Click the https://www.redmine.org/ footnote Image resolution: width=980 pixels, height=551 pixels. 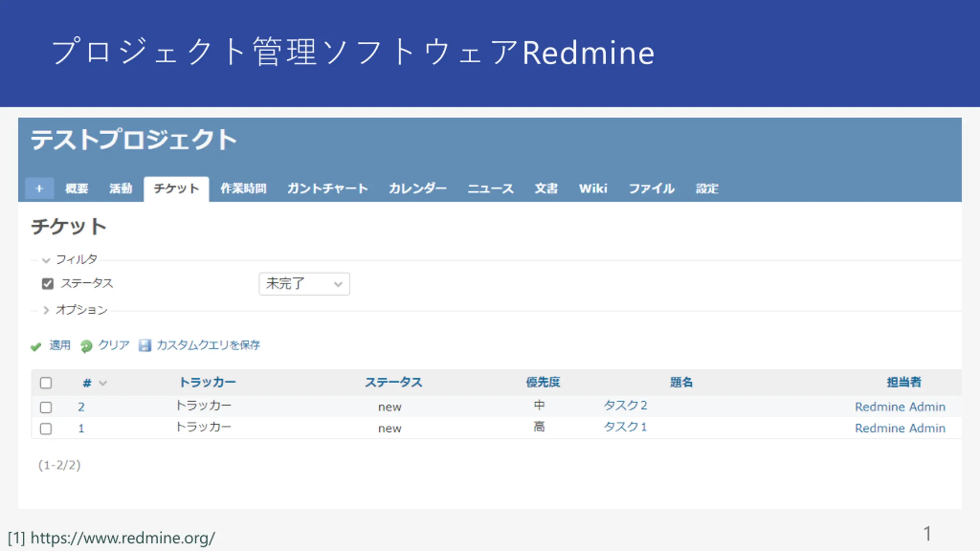tap(123, 538)
